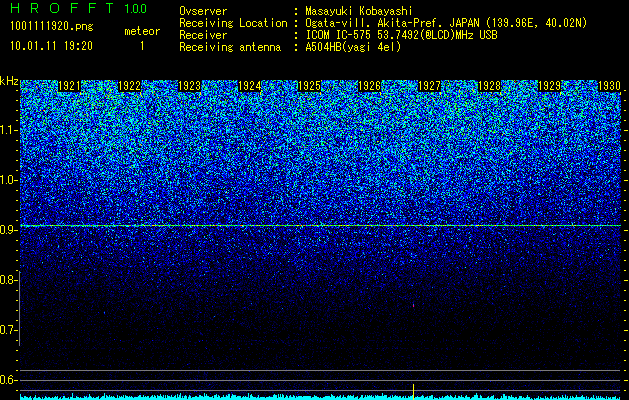Click the 'meteor' label

pyautogui.click(x=142, y=31)
